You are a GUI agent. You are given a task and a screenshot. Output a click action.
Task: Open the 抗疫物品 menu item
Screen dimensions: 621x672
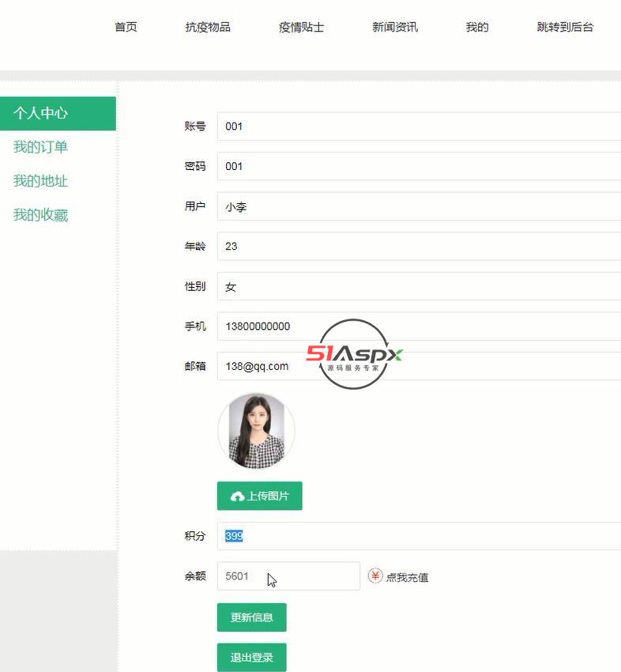208,27
